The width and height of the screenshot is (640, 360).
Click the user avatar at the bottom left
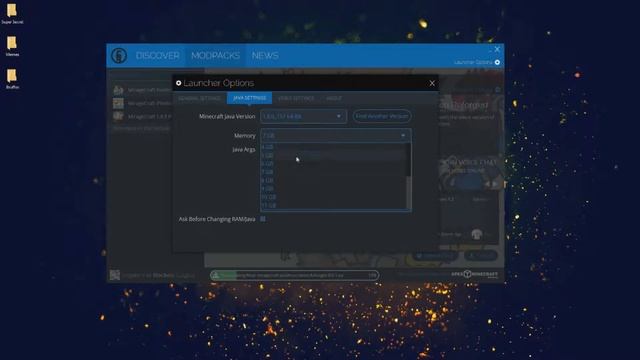click(x=115, y=275)
